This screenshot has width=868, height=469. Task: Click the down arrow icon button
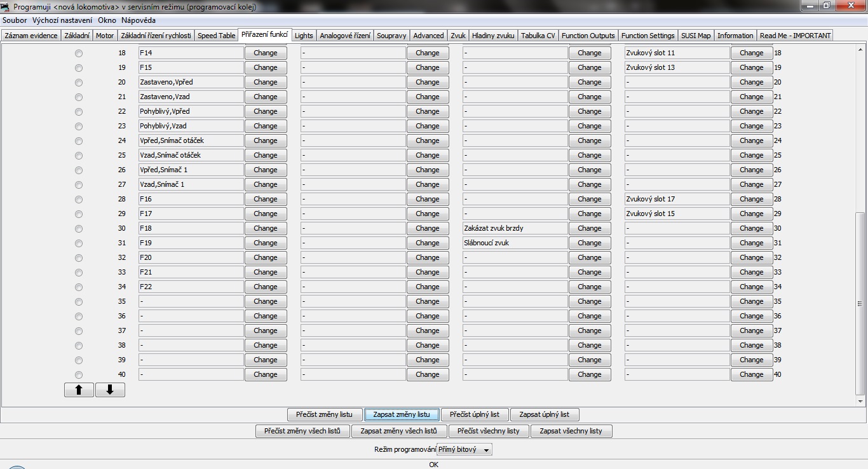coord(110,390)
